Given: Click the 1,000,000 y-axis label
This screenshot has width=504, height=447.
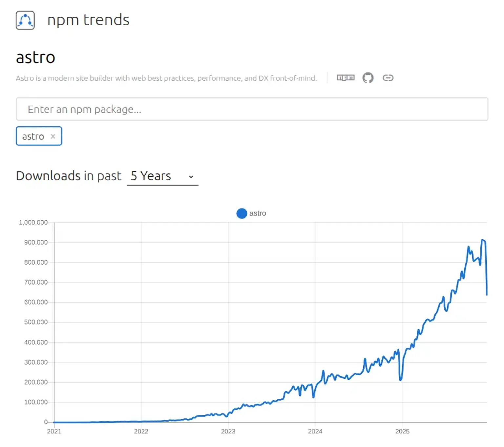Looking at the screenshot, I should tap(34, 222).
